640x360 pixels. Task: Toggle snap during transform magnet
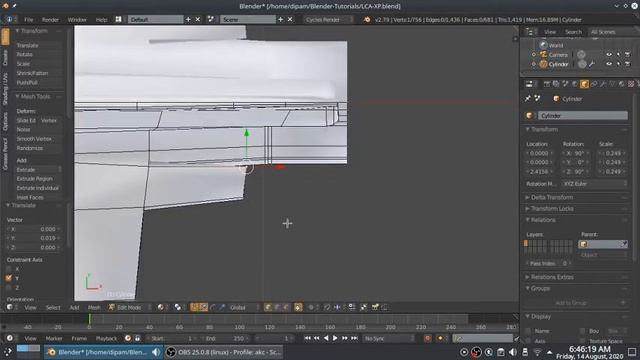pyautogui.click(x=327, y=307)
